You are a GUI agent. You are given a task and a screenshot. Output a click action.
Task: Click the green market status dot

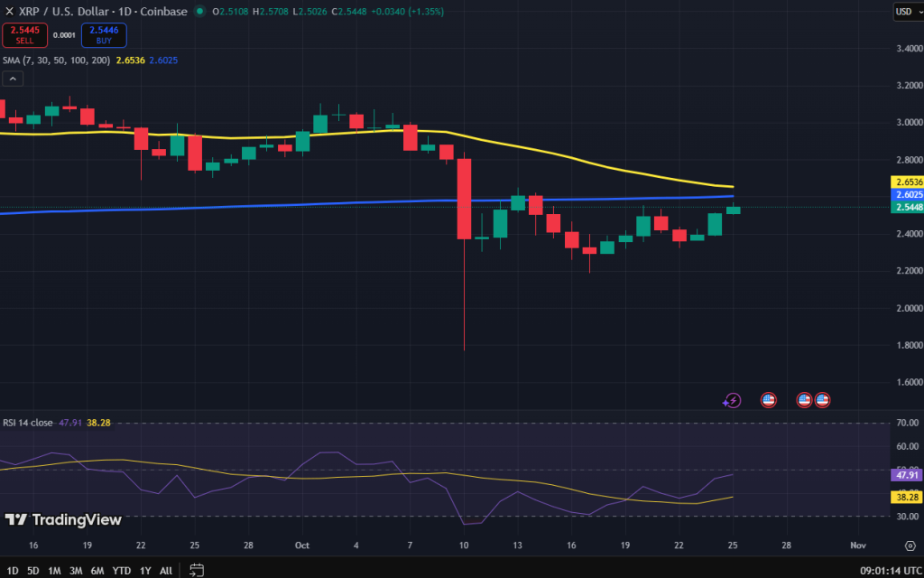pos(200,11)
